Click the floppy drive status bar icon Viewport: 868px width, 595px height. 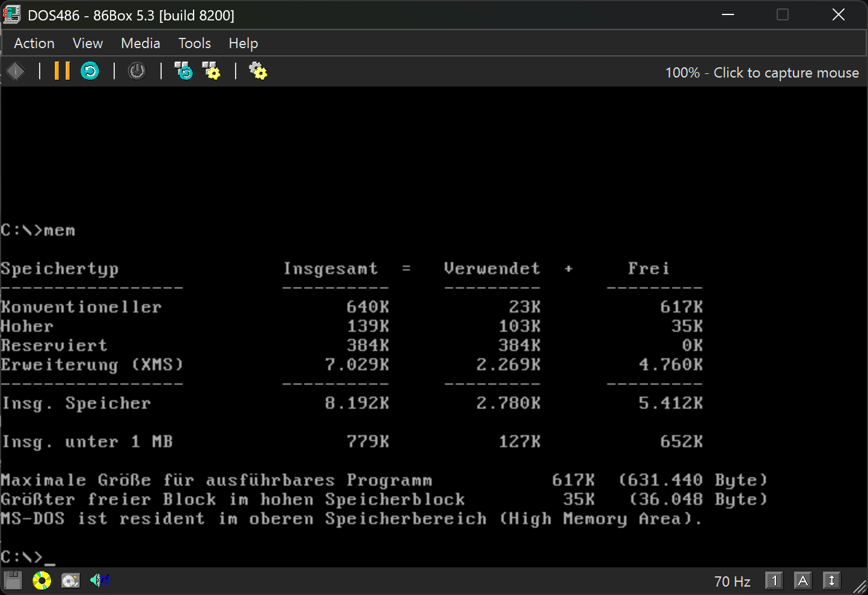(x=13, y=581)
